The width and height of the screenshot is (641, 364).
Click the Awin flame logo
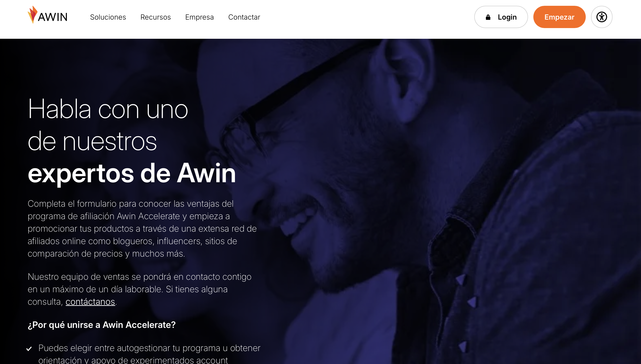tap(33, 15)
